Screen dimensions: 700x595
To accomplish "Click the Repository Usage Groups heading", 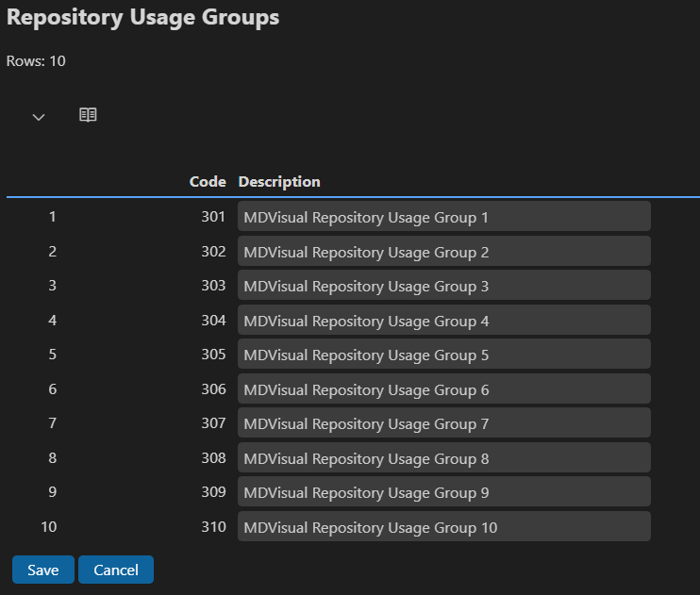I will pyautogui.click(x=142, y=18).
